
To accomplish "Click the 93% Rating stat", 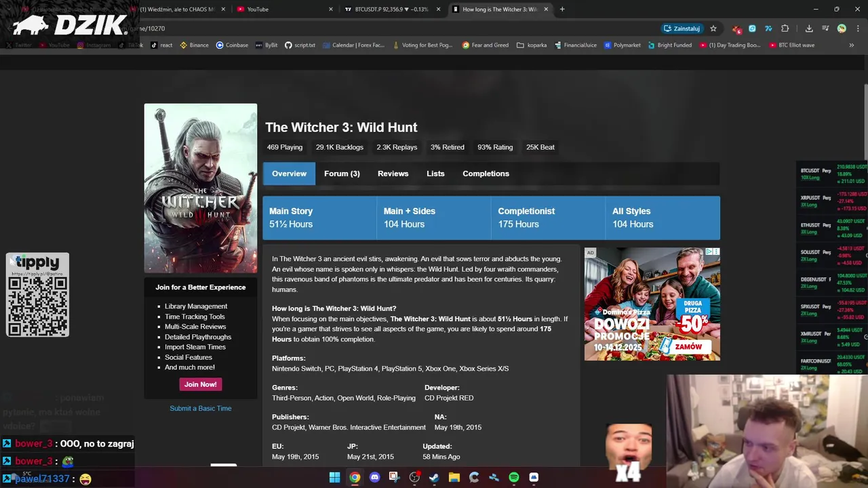I will point(495,147).
